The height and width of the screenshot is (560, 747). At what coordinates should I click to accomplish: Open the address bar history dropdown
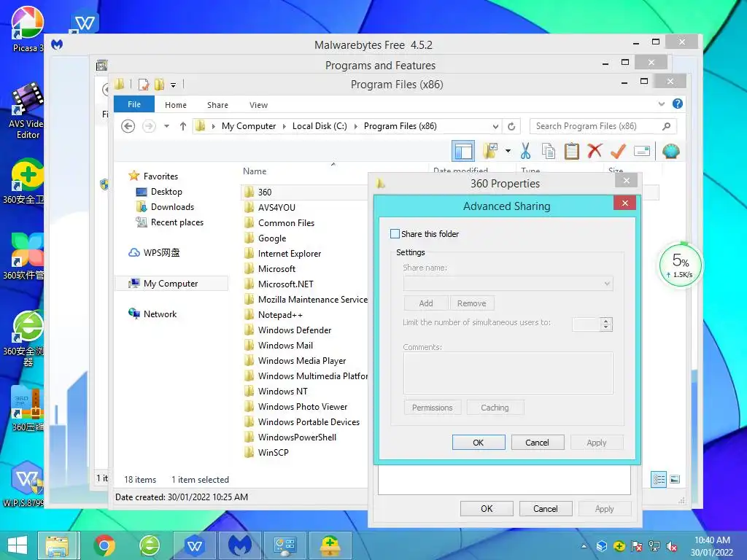[x=495, y=126]
